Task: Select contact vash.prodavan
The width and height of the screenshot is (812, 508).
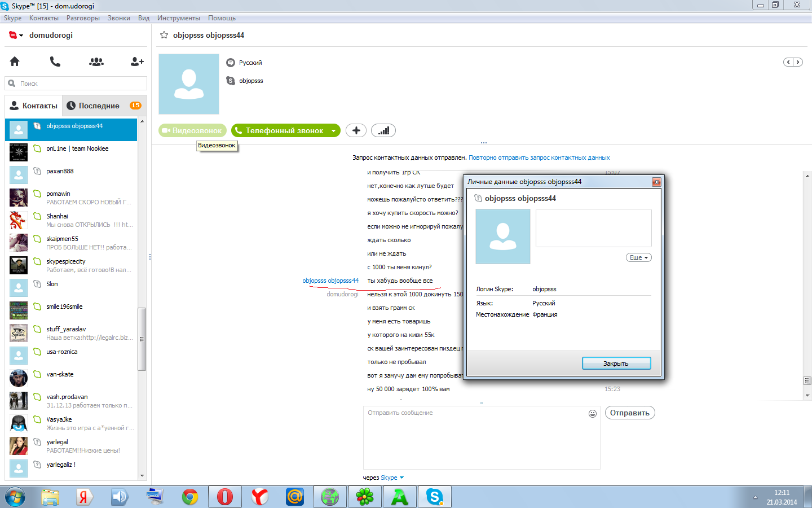Action: pyautogui.click(x=71, y=401)
